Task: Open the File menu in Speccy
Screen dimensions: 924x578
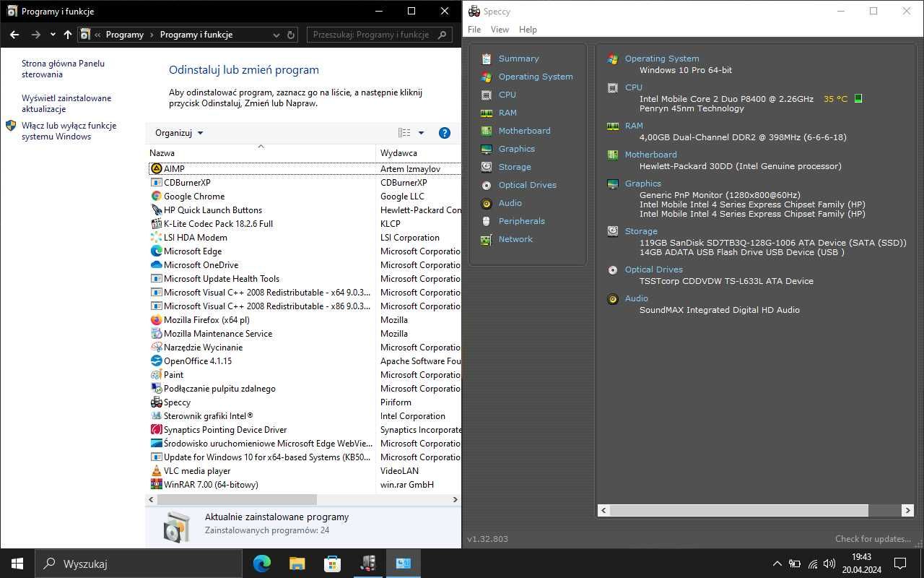Action: pyautogui.click(x=474, y=30)
